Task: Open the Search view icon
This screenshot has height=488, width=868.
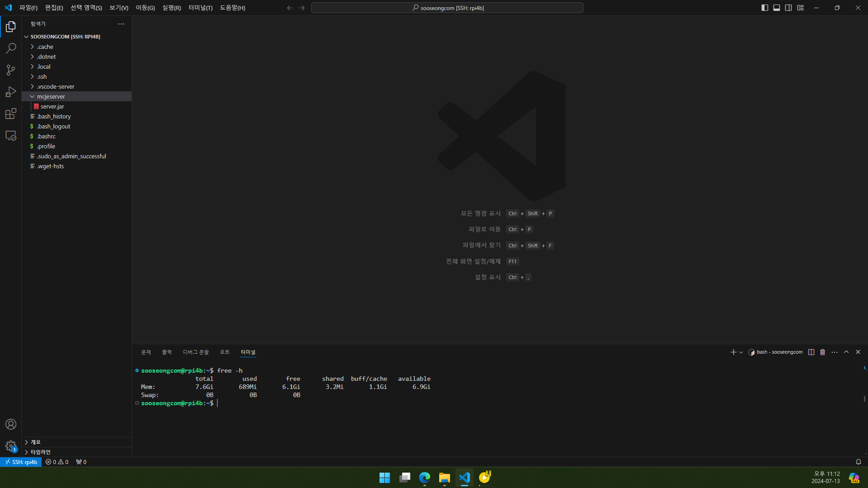Action: 11,48
